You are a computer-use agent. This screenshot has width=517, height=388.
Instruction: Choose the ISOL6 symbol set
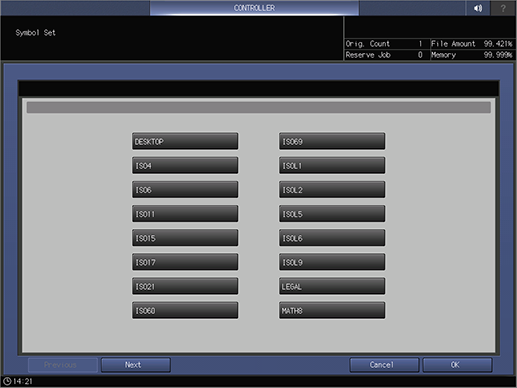[x=332, y=238]
